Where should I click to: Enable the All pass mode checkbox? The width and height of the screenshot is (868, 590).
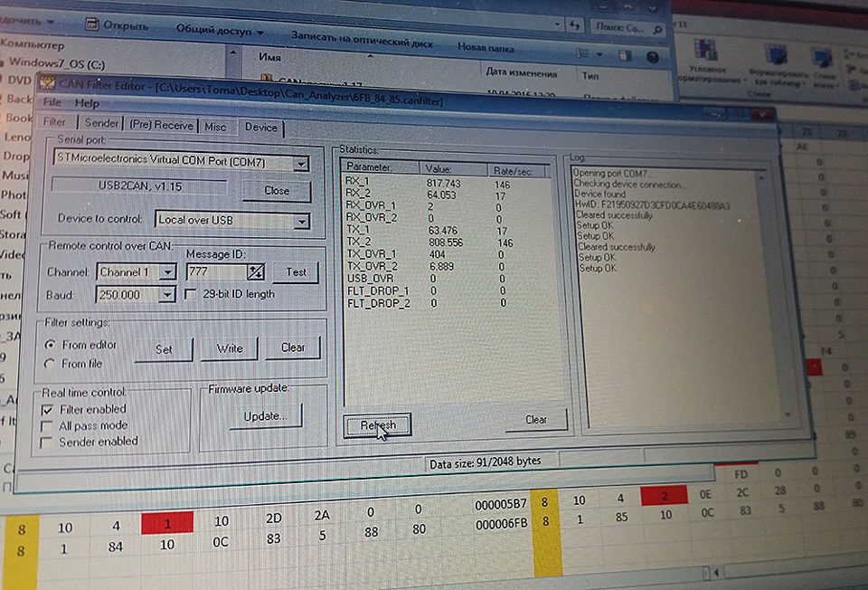pos(47,426)
